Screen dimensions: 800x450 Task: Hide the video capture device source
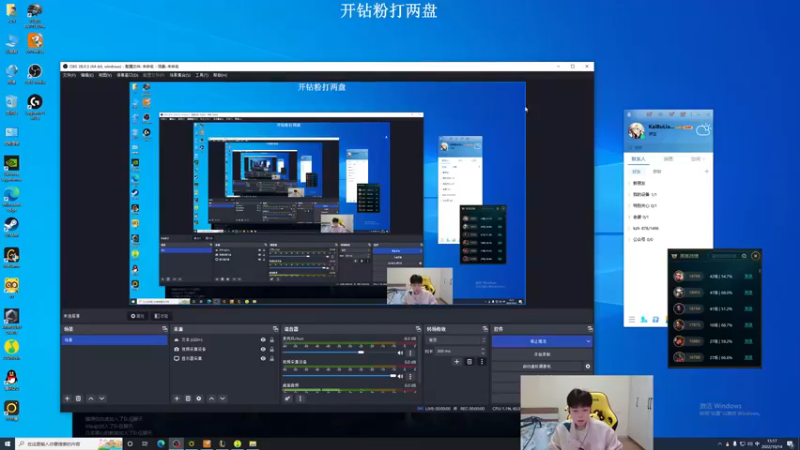coord(263,349)
